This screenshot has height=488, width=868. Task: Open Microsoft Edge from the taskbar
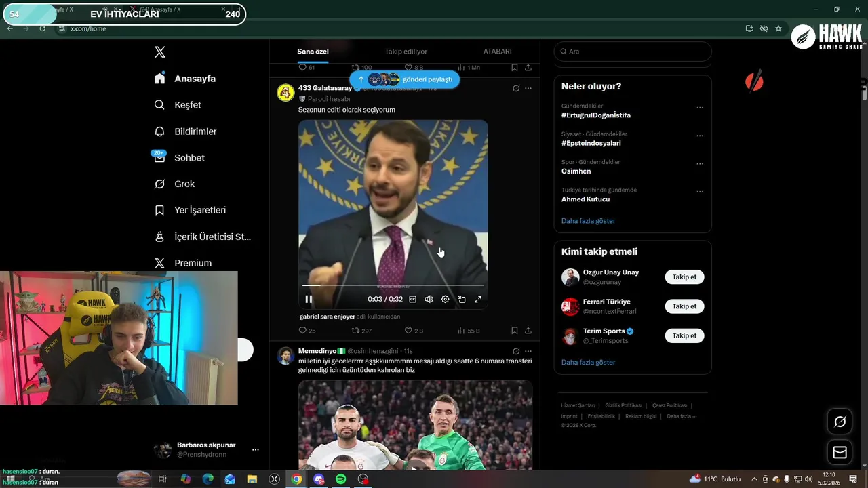tap(208, 479)
